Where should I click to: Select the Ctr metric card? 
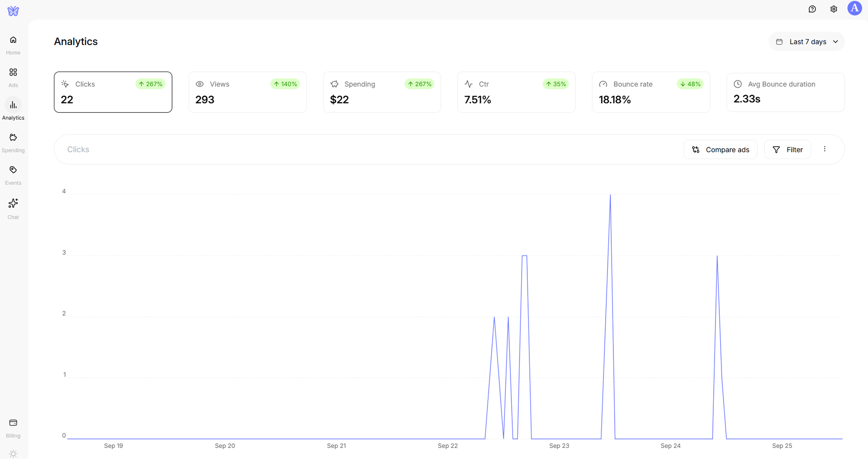[516, 92]
